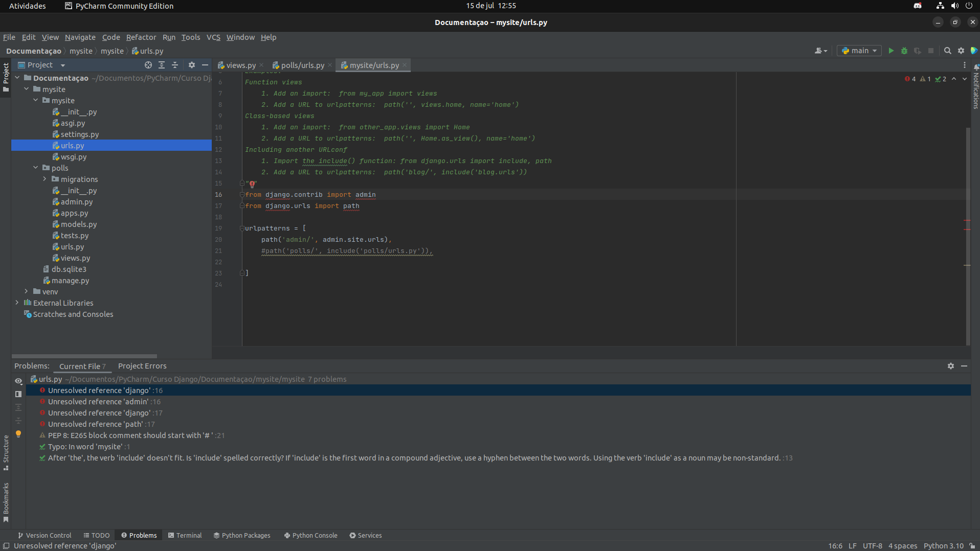Open the Terminal tool window
Viewport: 980px width, 551px height.
coord(185,535)
